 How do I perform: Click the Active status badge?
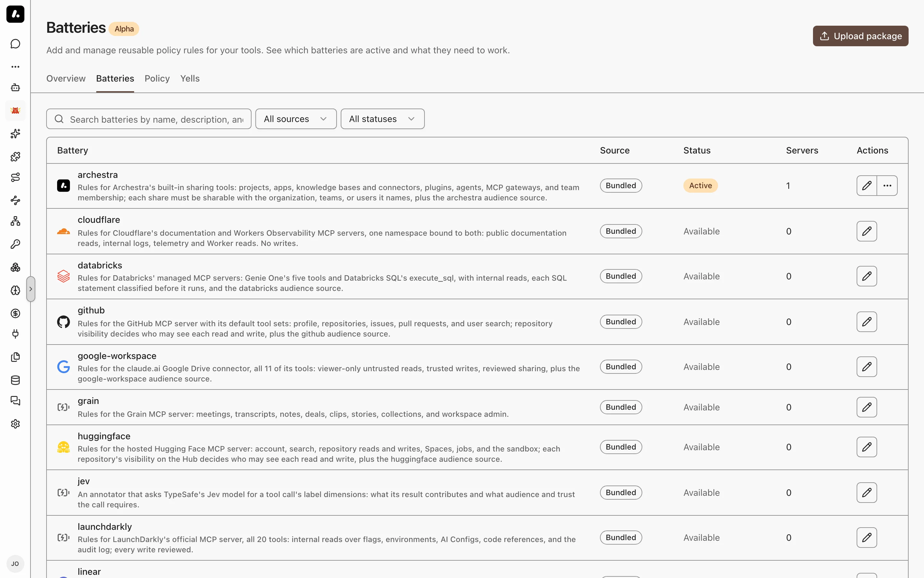tap(701, 186)
